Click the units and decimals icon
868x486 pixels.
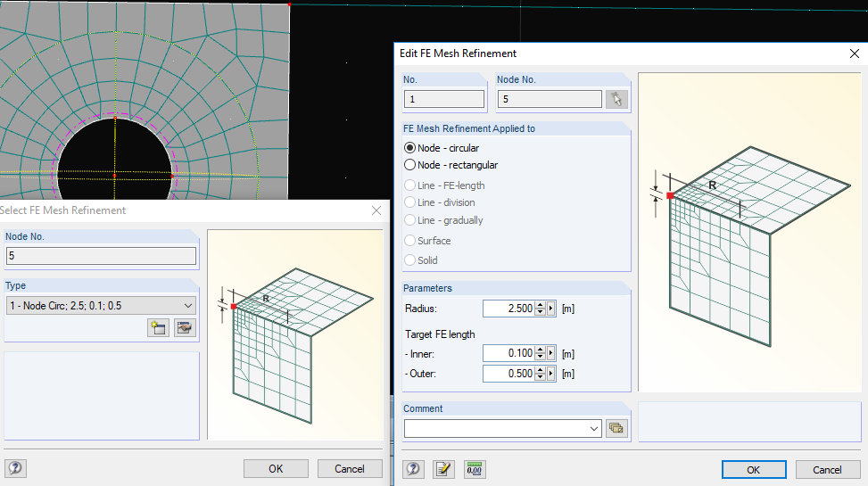point(475,469)
